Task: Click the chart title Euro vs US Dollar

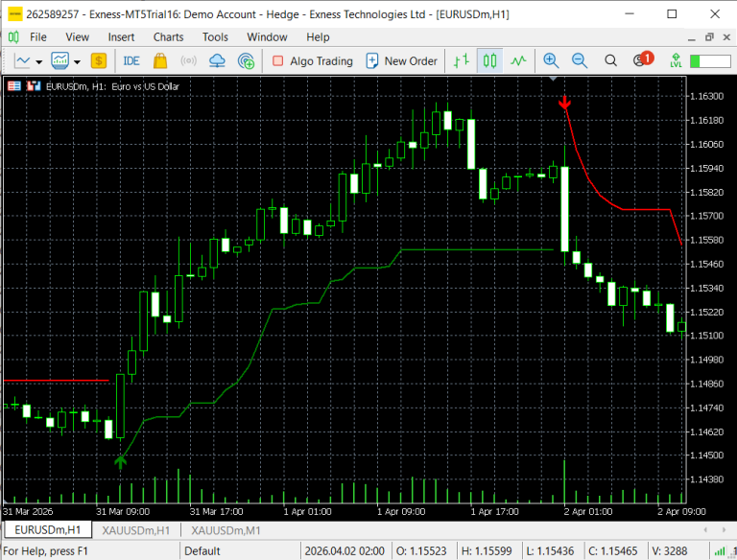Action: (145, 86)
